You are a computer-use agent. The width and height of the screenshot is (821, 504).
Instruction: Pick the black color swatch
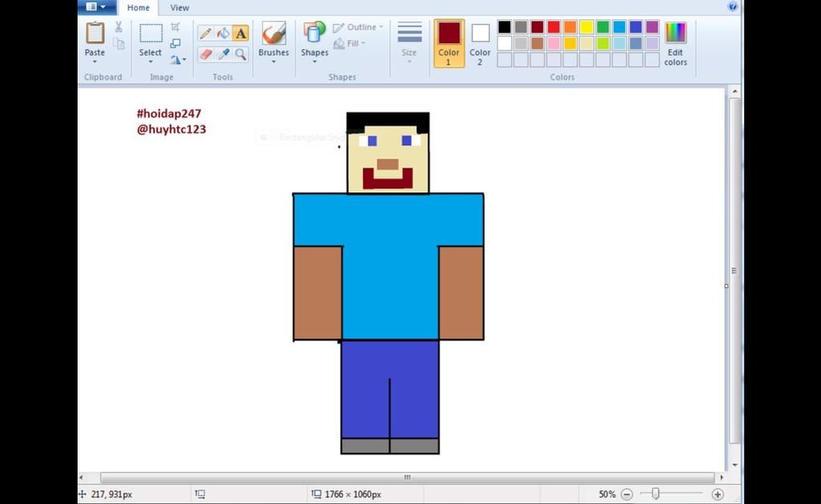[504, 26]
